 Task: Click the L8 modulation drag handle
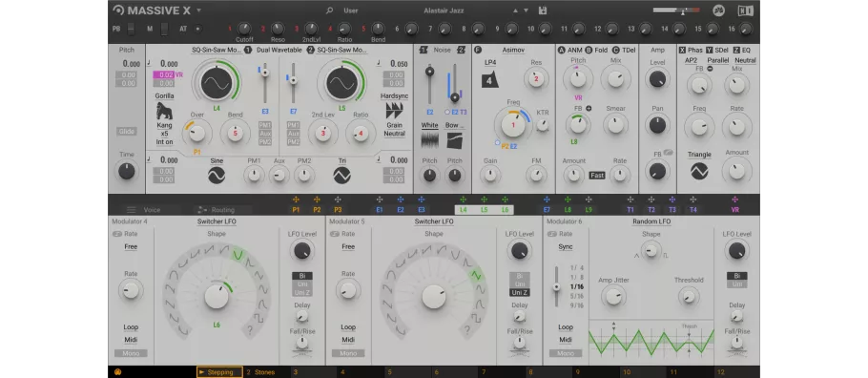tap(568, 199)
